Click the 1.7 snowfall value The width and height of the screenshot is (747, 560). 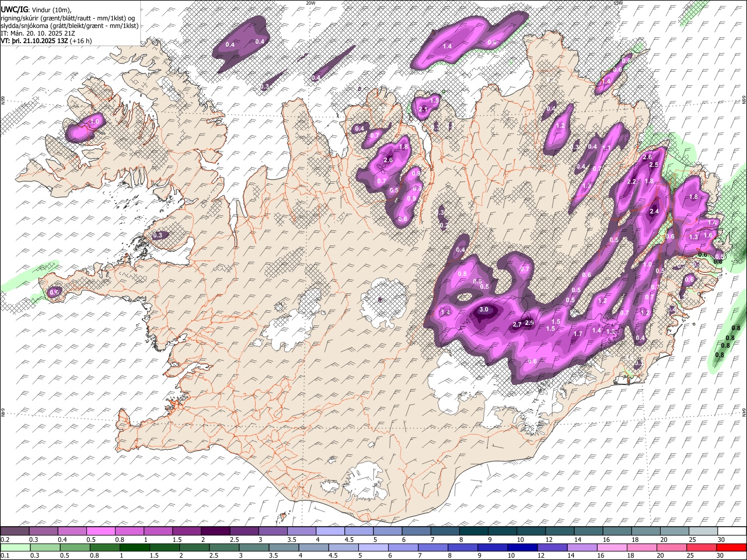(x=578, y=334)
